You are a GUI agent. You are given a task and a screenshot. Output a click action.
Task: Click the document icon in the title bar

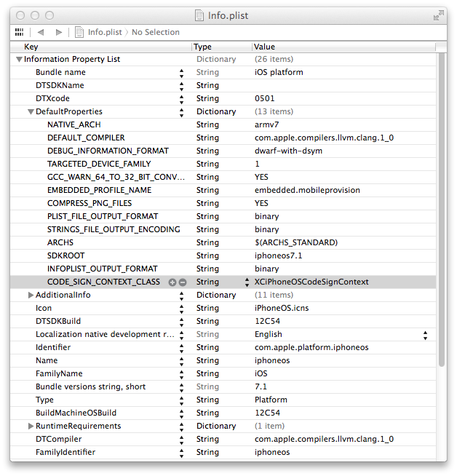click(x=199, y=15)
